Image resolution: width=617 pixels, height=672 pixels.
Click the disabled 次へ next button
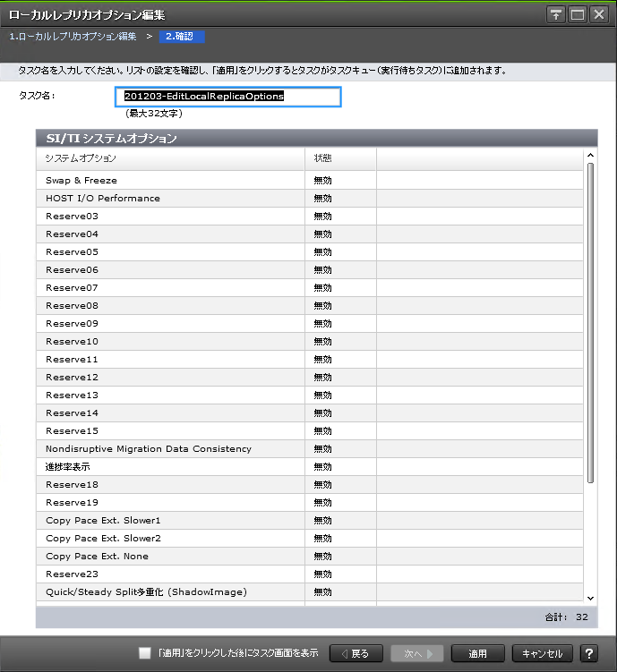coord(416,653)
